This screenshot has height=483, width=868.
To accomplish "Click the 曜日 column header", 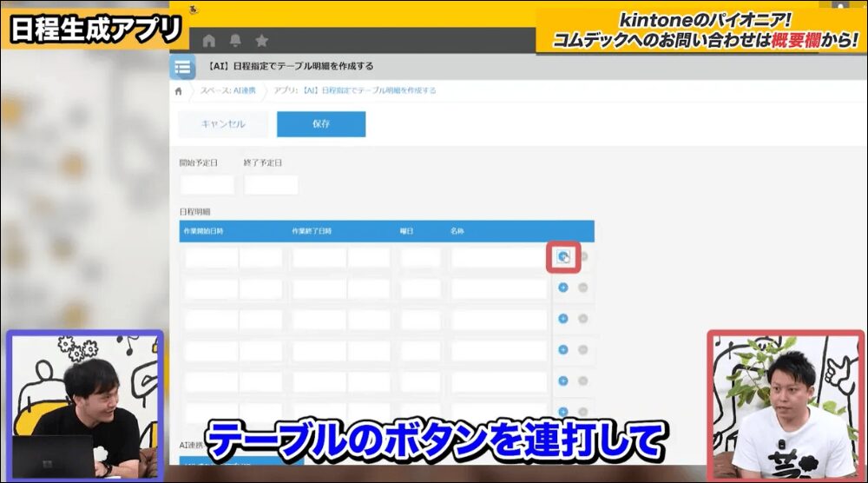I will pos(407,231).
